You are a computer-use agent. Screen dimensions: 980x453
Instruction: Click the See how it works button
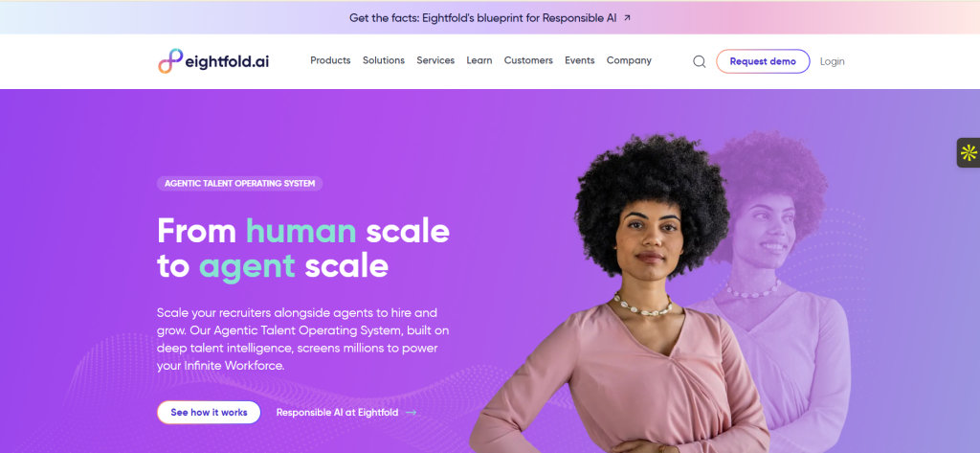(209, 413)
